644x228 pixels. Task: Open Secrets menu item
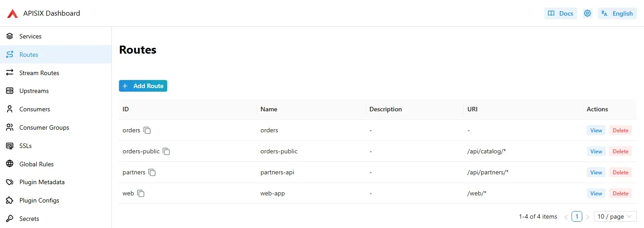[55, 219]
